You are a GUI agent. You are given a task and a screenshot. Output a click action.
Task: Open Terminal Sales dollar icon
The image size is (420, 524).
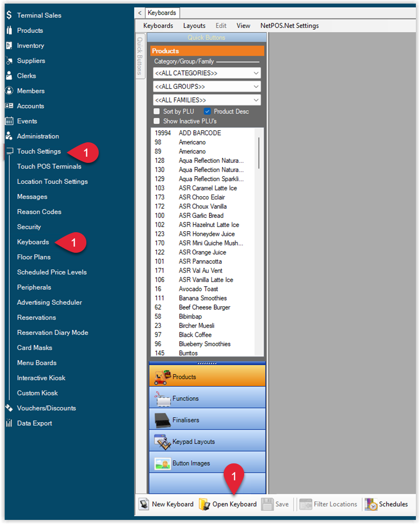click(9, 15)
